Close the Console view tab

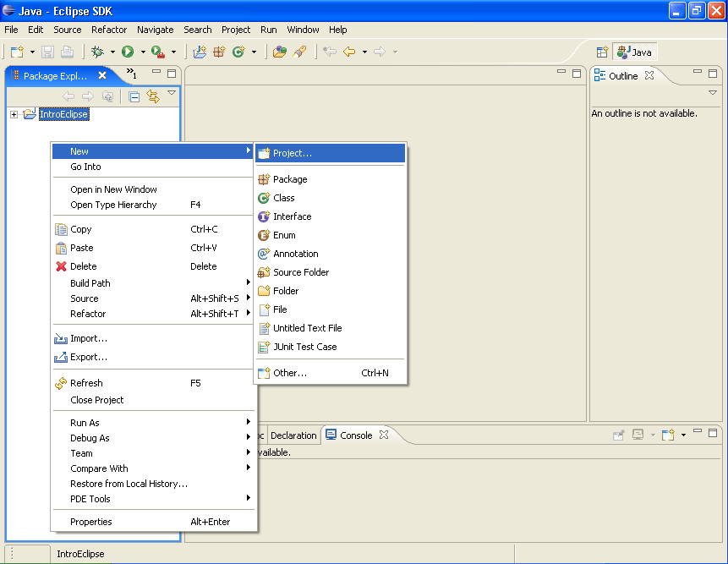pyautogui.click(x=384, y=435)
